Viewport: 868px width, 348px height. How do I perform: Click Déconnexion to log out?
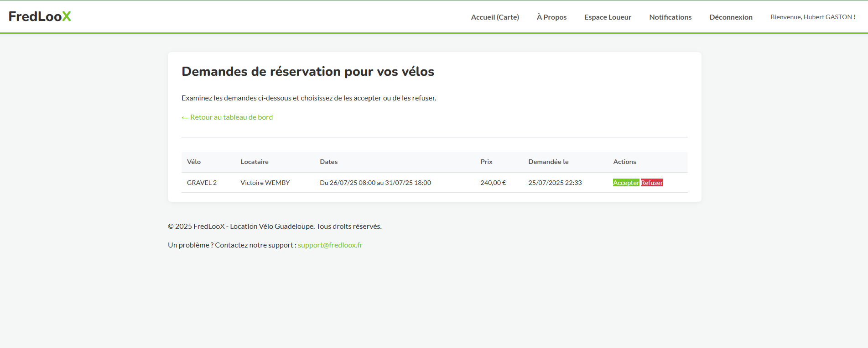pyautogui.click(x=731, y=17)
